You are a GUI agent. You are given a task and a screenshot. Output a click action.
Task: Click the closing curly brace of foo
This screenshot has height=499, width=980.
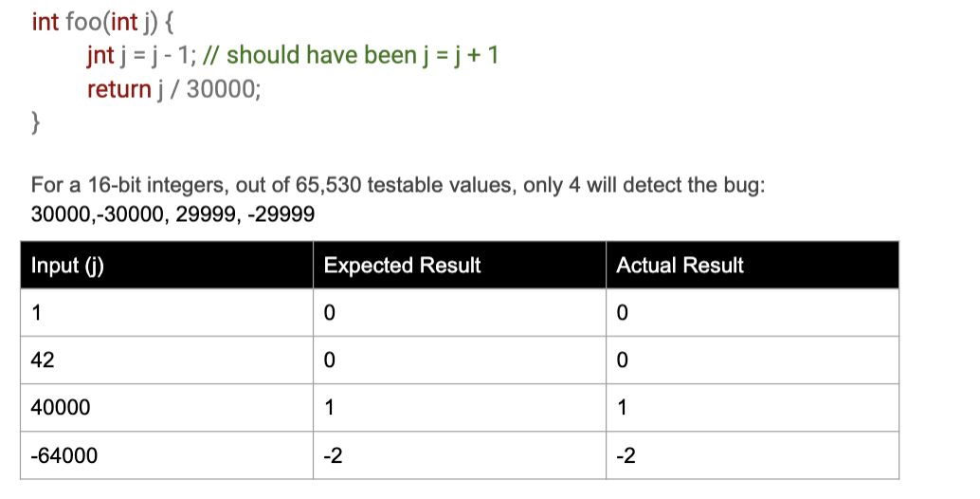pyautogui.click(x=36, y=121)
